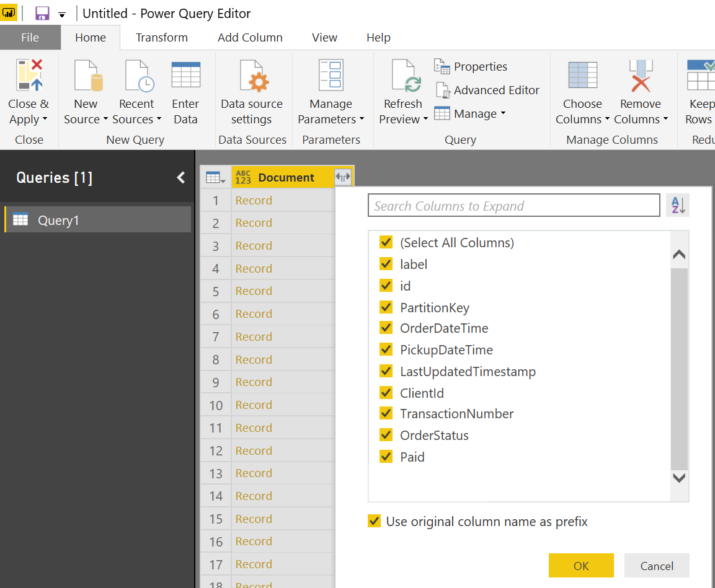This screenshot has width=715, height=588.
Task: Select Query1 in the Queries list
Action: click(x=98, y=219)
